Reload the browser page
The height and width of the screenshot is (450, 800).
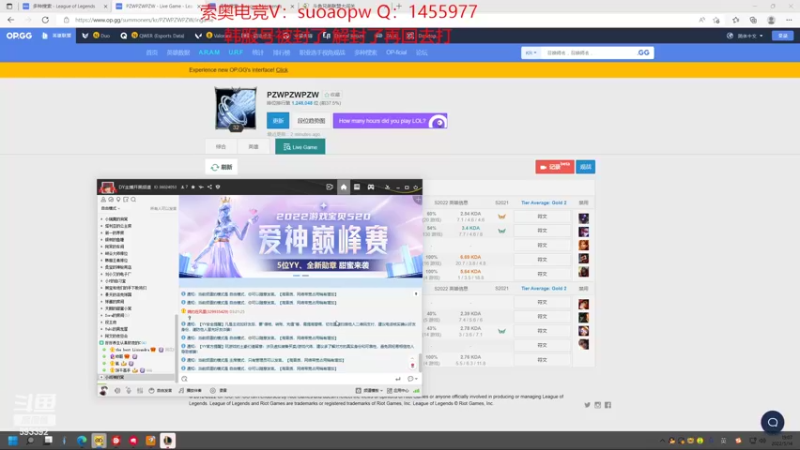tap(45, 20)
